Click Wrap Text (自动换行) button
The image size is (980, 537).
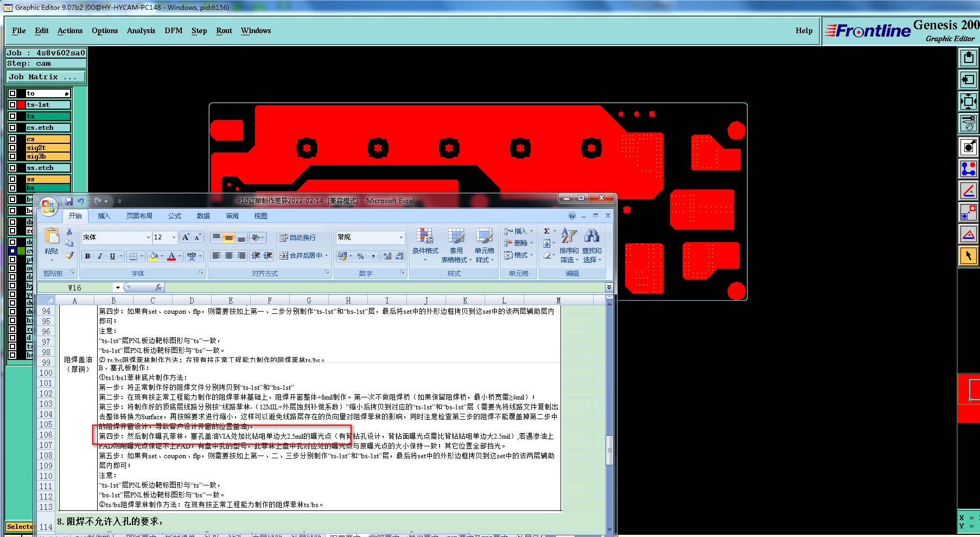[x=297, y=237]
